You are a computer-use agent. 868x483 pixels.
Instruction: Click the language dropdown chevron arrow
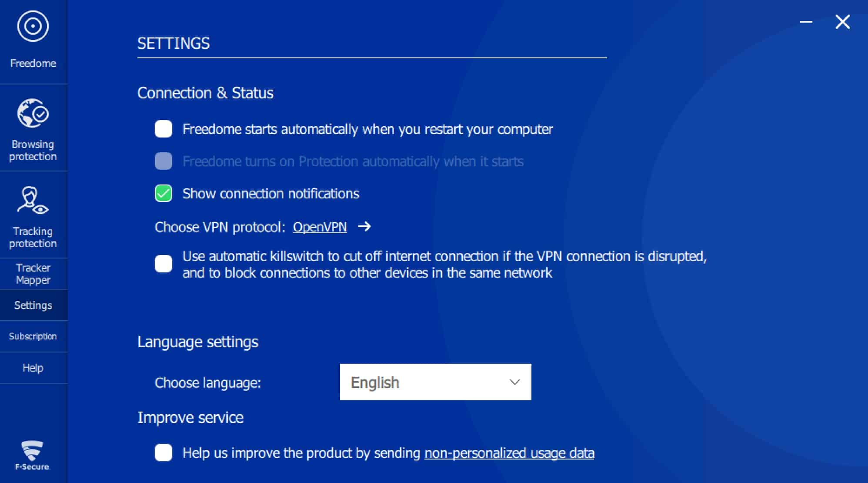point(515,382)
